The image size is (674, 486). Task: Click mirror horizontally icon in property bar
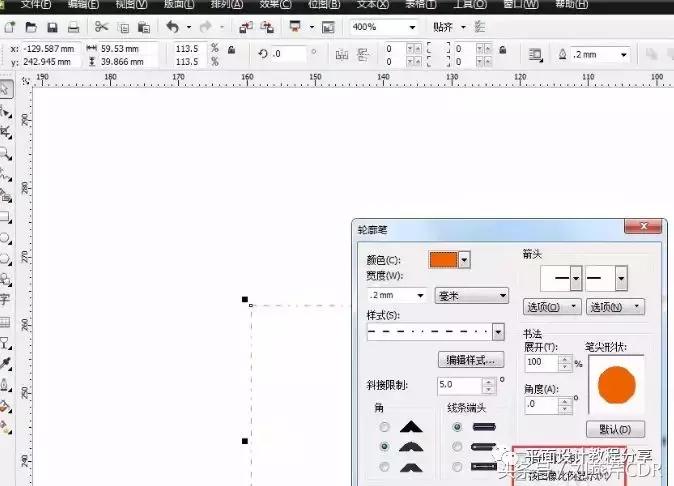342,55
